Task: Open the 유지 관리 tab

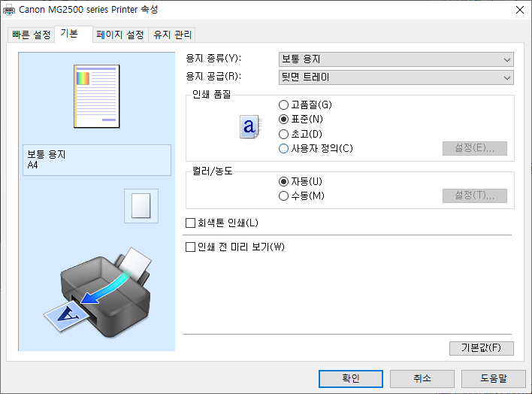Action: point(172,35)
